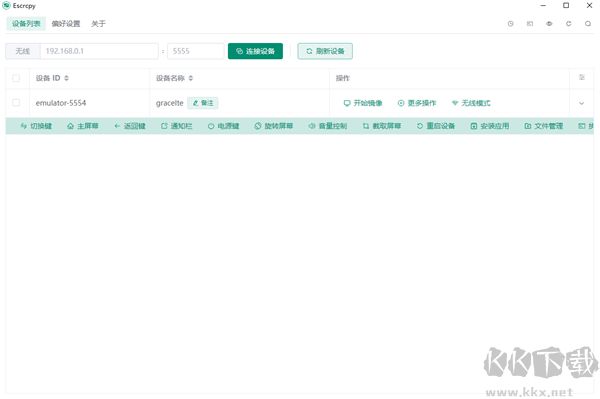Click the 通知栏 notification bar icon
The width and height of the screenshot is (600, 399).
coord(164,126)
